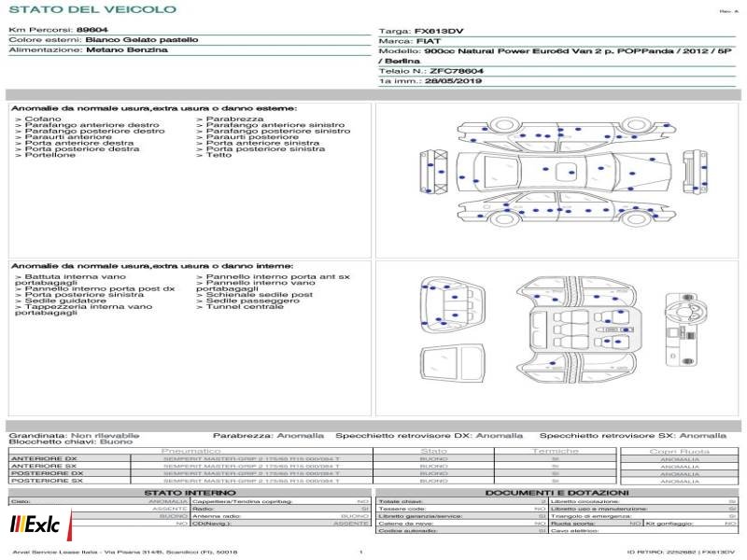Screen dimensions: 747x560
Task: Click the blue damage dot on the car roof
Action: [571, 173]
